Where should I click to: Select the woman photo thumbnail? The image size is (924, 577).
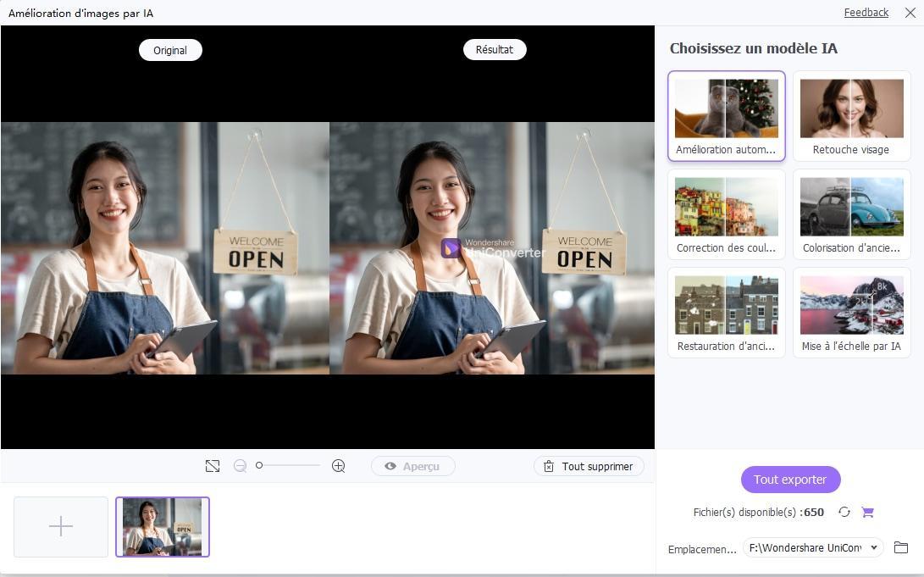(x=163, y=527)
